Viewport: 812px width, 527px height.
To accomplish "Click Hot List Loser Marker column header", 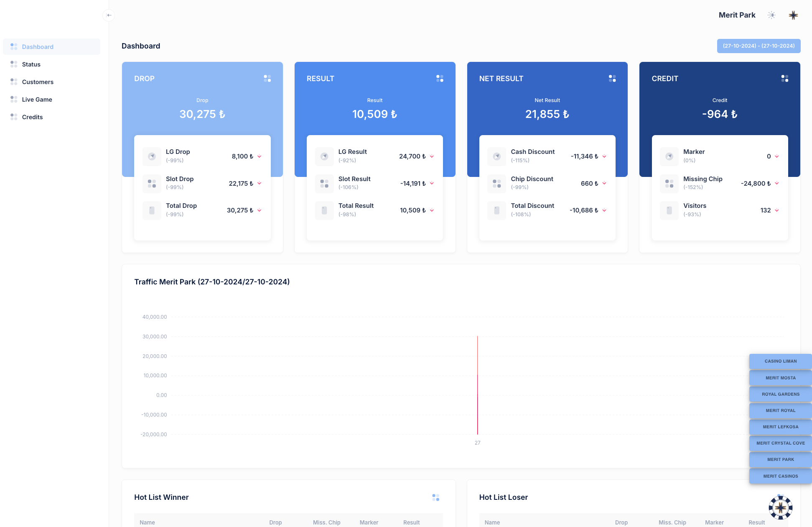I will tap(714, 522).
